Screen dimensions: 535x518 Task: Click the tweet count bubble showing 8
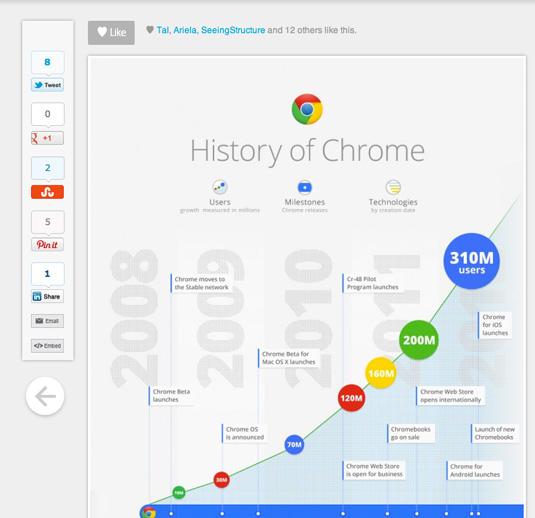pos(47,62)
